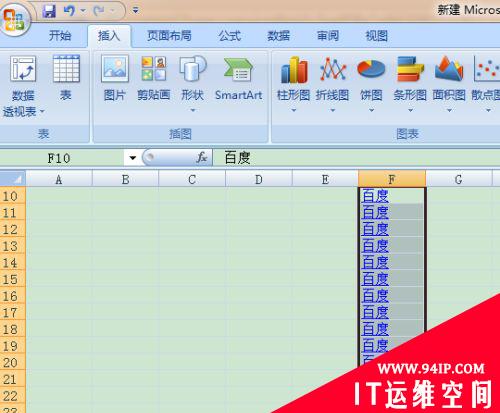
Task: Open the 百度 hyperlink in row 14
Action: 375,262
